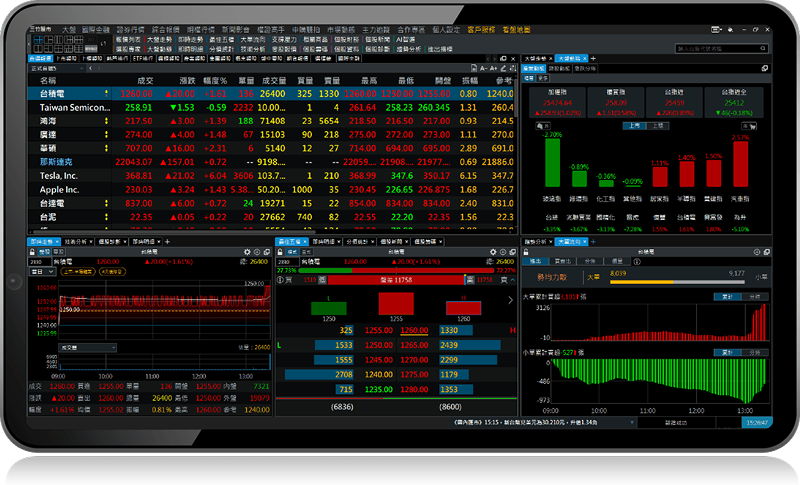Open the 大盤 menu
This screenshot has height=485, width=800.
point(69,30)
